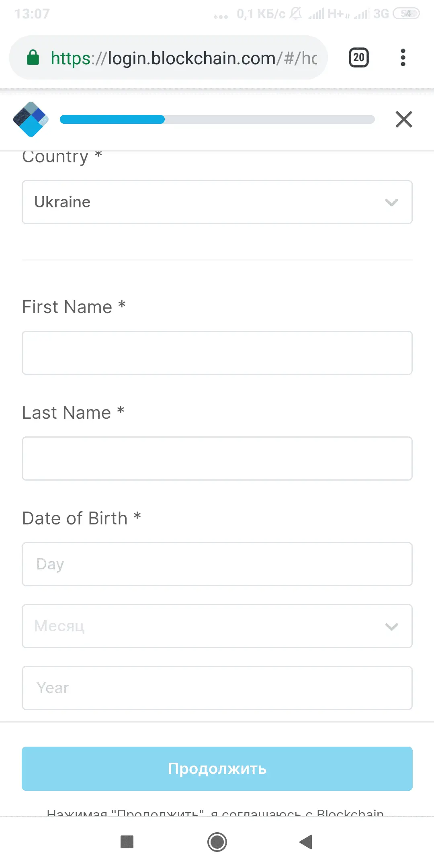Tap the green padlock security icon
434x868 pixels.
[33, 58]
